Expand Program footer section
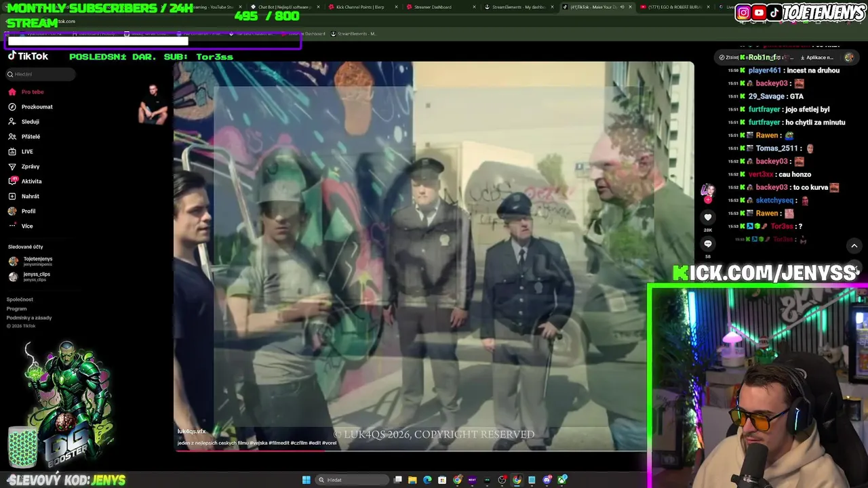 pyautogui.click(x=17, y=308)
